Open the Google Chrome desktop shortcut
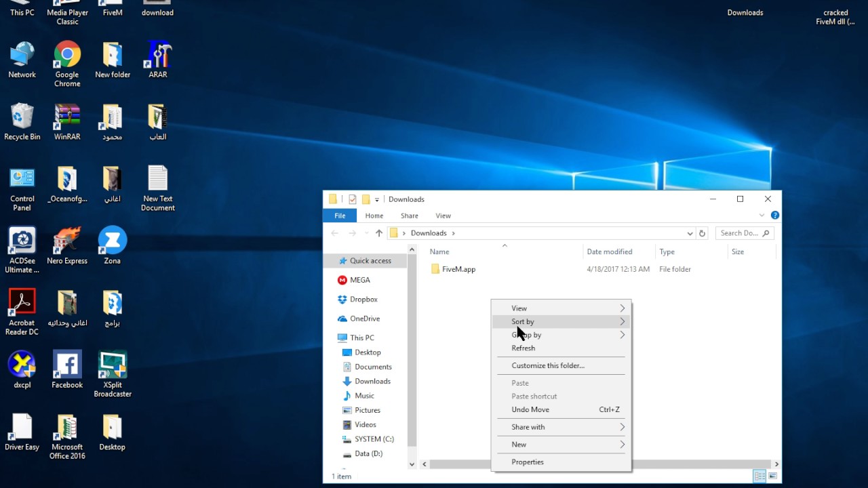Viewport: 868px width, 488px height. pyautogui.click(x=67, y=64)
